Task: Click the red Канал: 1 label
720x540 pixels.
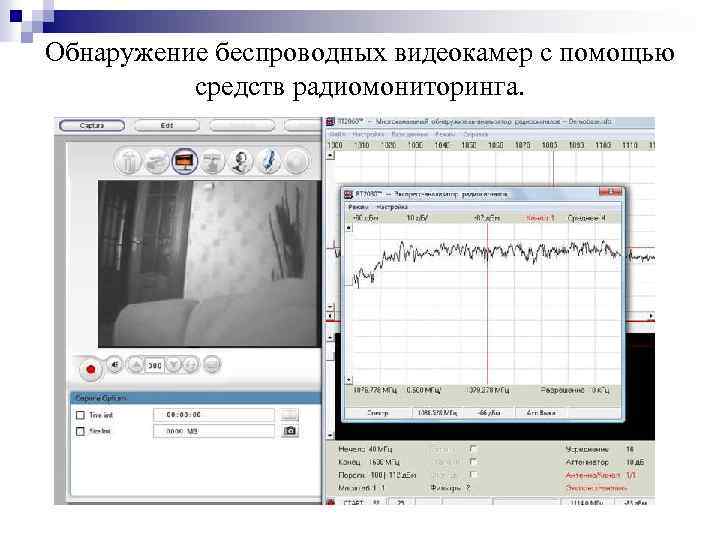Action: pos(540,218)
